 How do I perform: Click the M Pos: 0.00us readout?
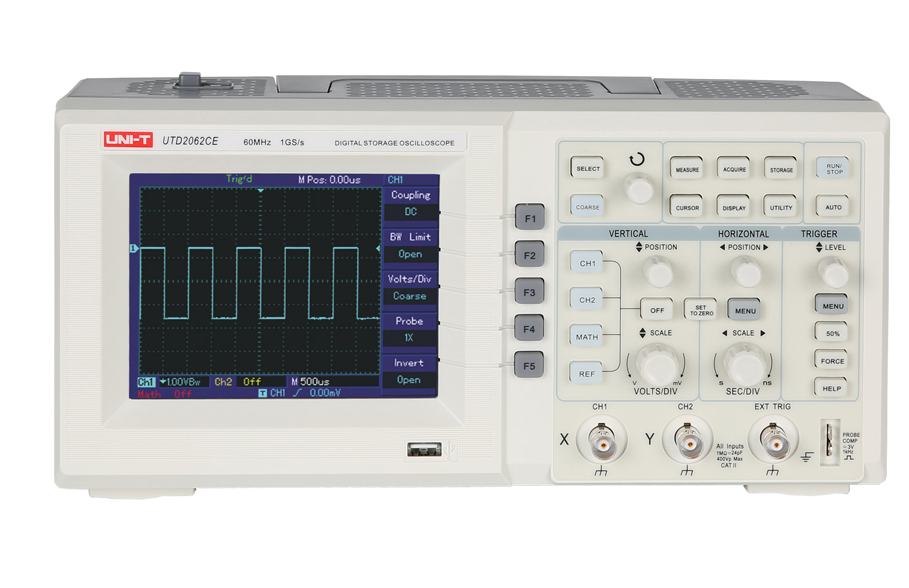click(329, 180)
